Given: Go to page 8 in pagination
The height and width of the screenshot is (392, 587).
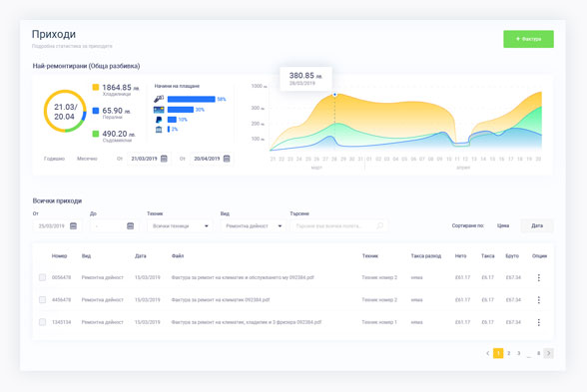Looking at the screenshot, I should 539,353.
